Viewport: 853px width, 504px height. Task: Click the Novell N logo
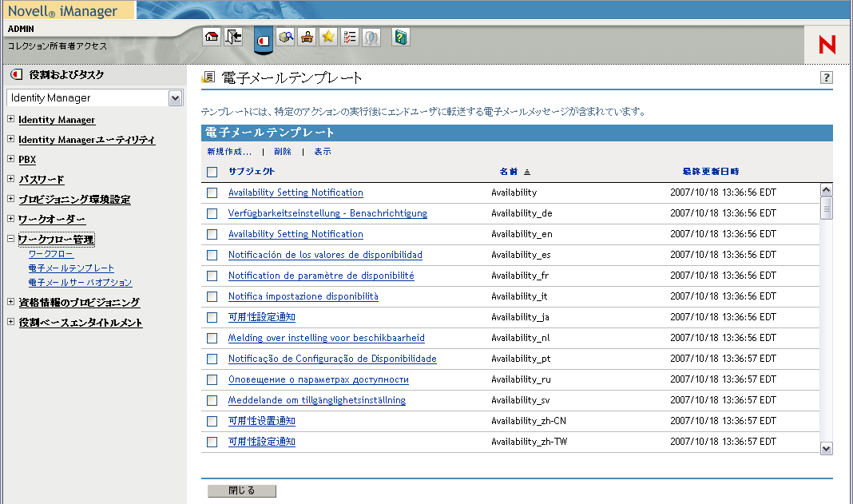827,45
